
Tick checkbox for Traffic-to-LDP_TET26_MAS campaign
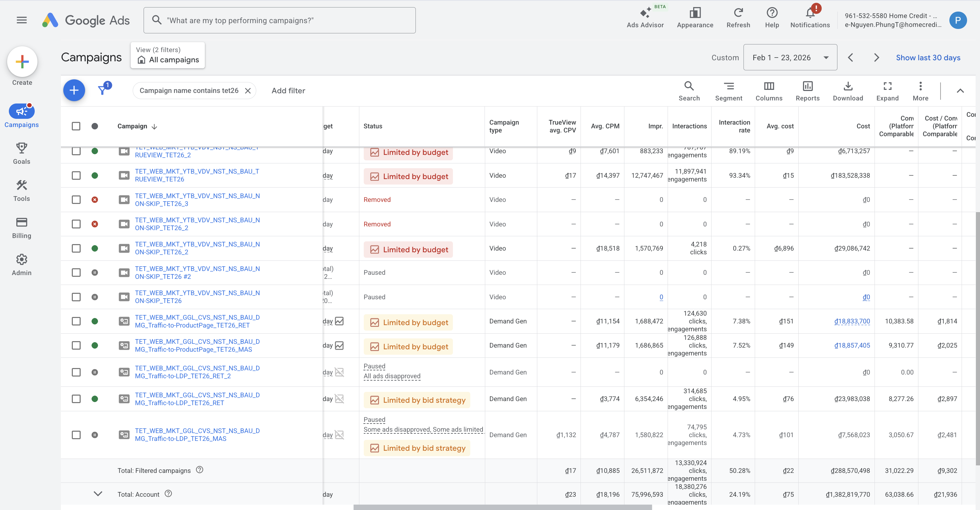click(x=76, y=435)
